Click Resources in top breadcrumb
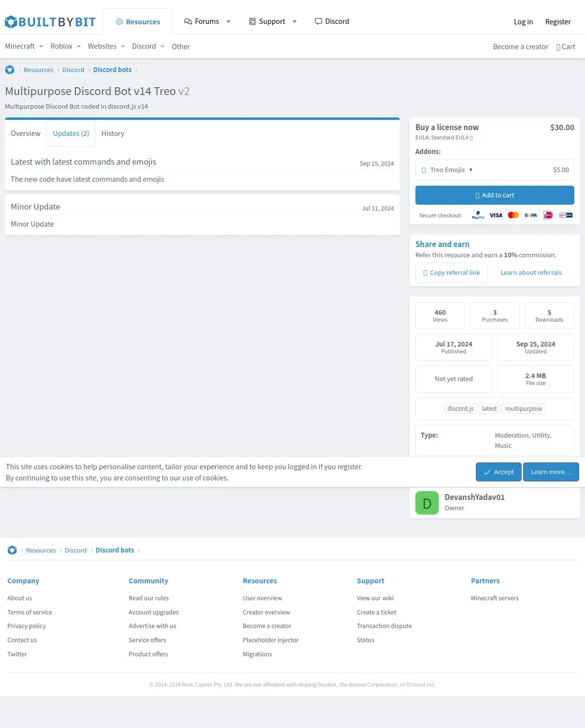Image resolution: width=585 pixels, height=728 pixels. [39, 70]
